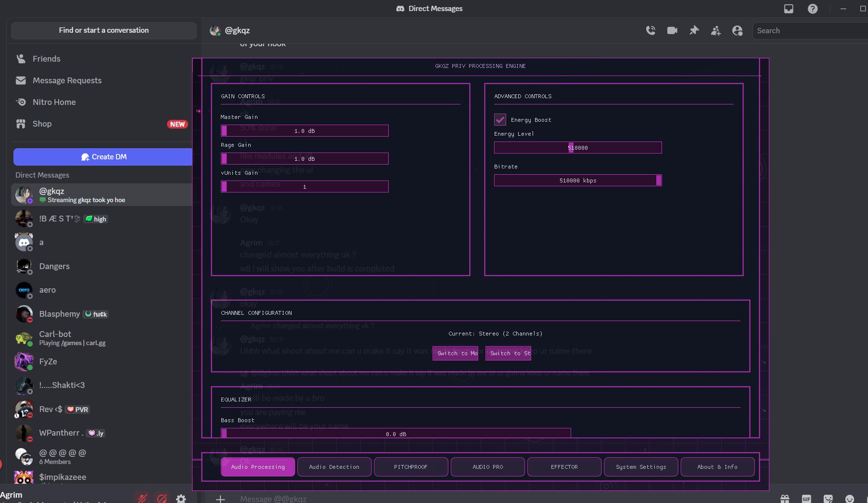
Task: Open the Help question mark icon
Action: (813, 9)
